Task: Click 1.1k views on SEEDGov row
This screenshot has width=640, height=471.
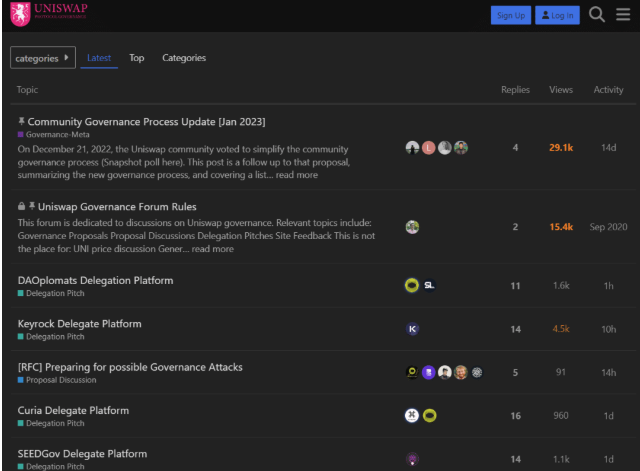Action: (x=561, y=459)
